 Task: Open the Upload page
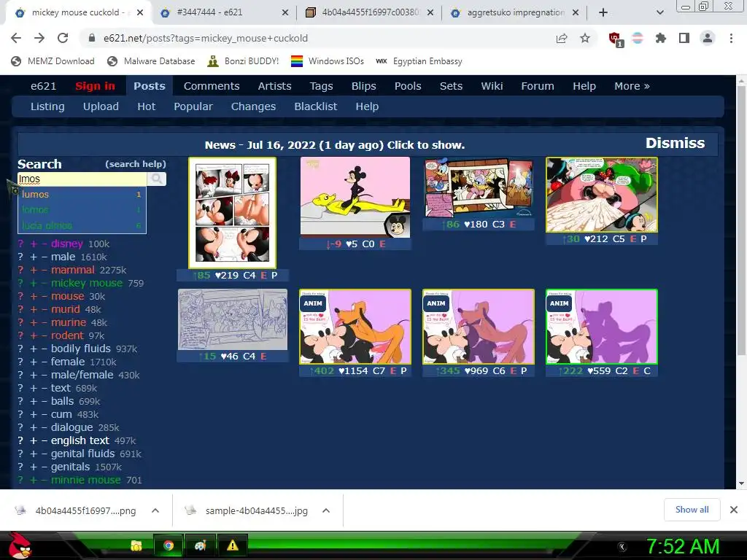[101, 106]
